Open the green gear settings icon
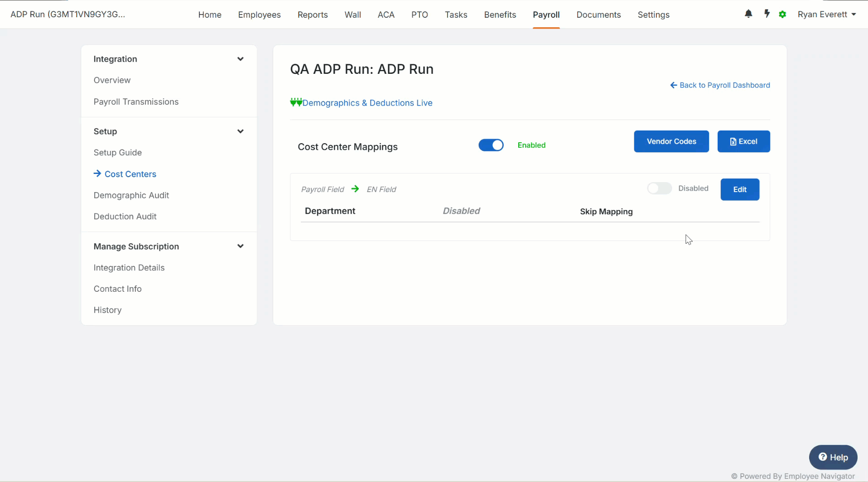868x482 pixels. [x=782, y=14]
